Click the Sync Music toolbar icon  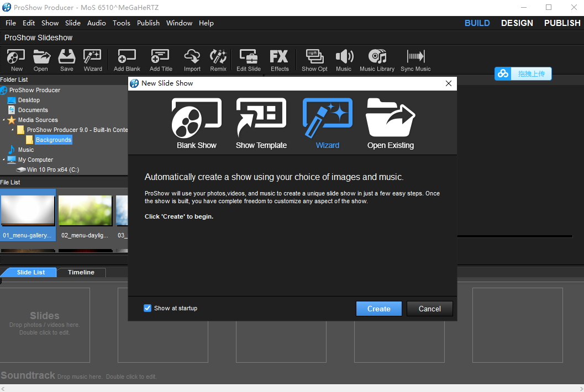coord(415,60)
